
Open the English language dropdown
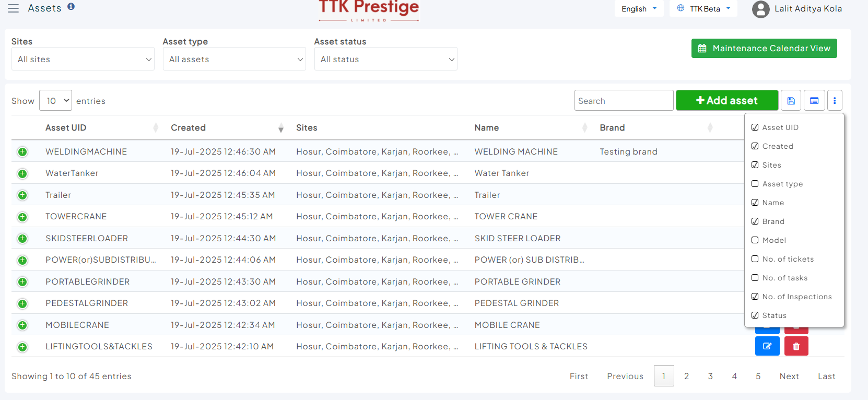639,9
